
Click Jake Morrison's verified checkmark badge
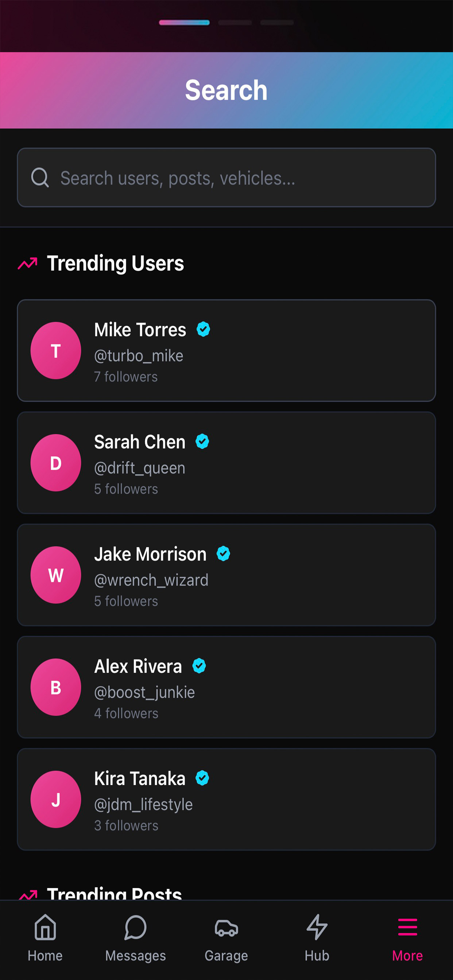pos(224,553)
